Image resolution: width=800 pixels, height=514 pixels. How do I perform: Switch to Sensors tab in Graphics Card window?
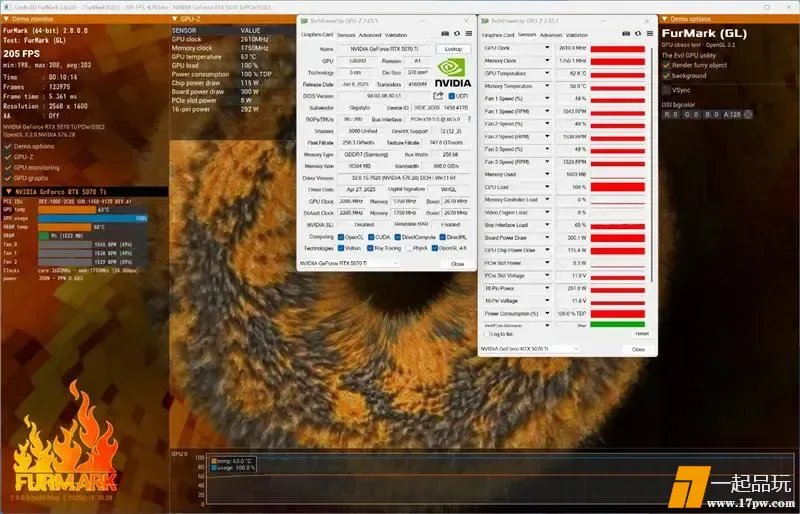click(x=346, y=35)
